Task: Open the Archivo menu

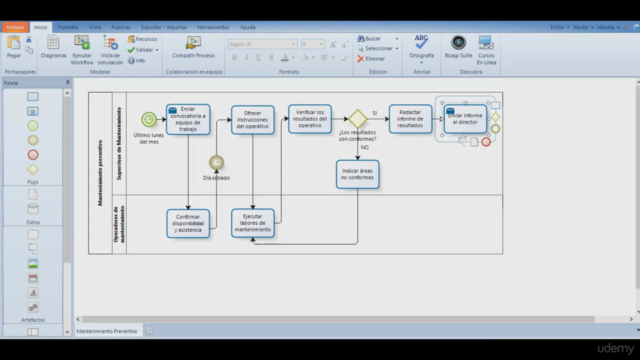Action: pos(15,27)
